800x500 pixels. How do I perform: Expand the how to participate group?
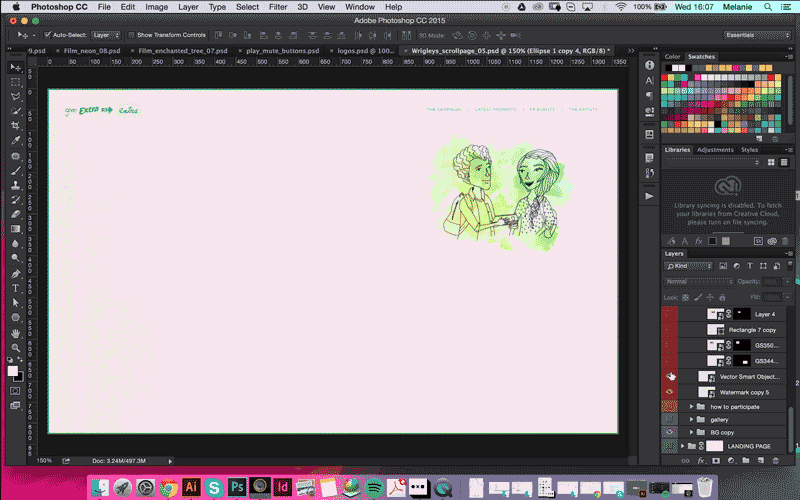click(691, 407)
